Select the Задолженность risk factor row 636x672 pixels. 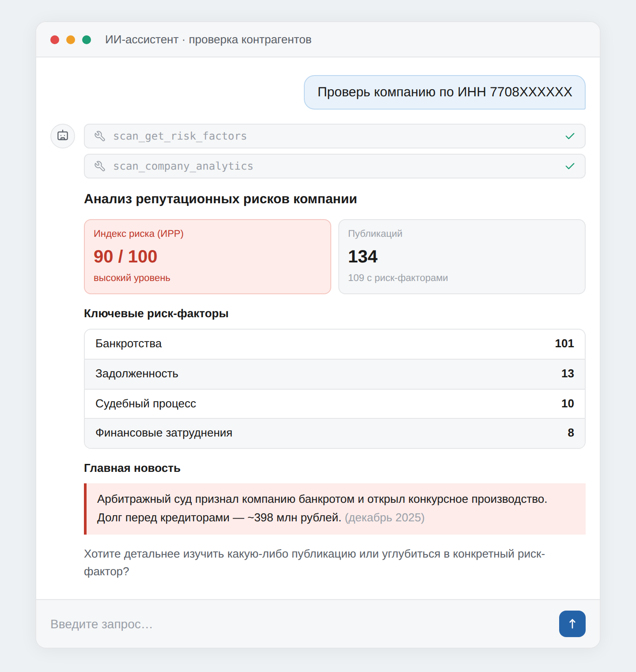click(335, 374)
